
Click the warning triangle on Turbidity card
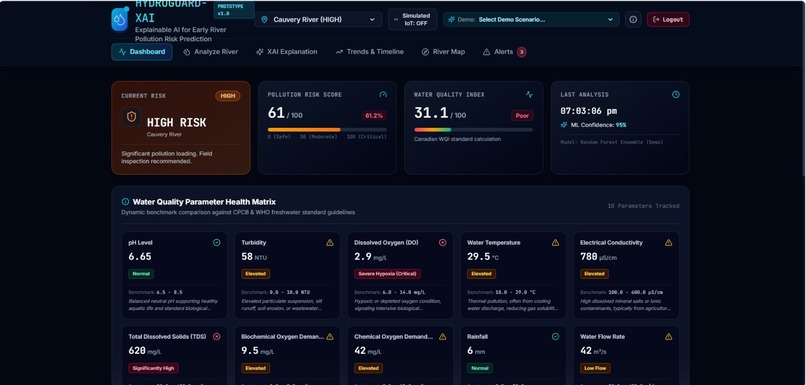[329, 243]
